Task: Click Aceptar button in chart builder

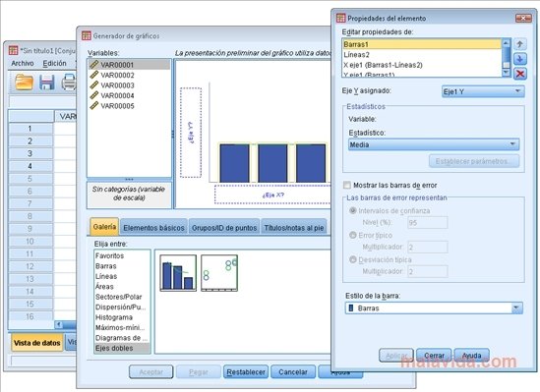Action: click(x=150, y=372)
